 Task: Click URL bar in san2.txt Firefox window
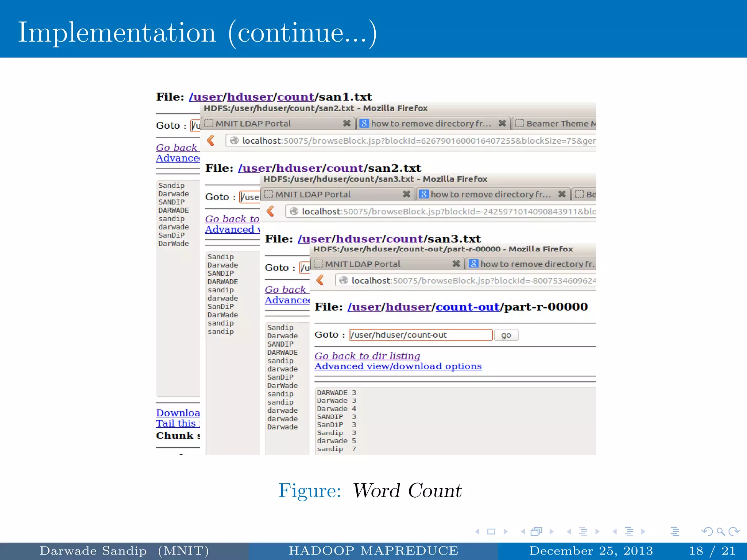pos(411,141)
